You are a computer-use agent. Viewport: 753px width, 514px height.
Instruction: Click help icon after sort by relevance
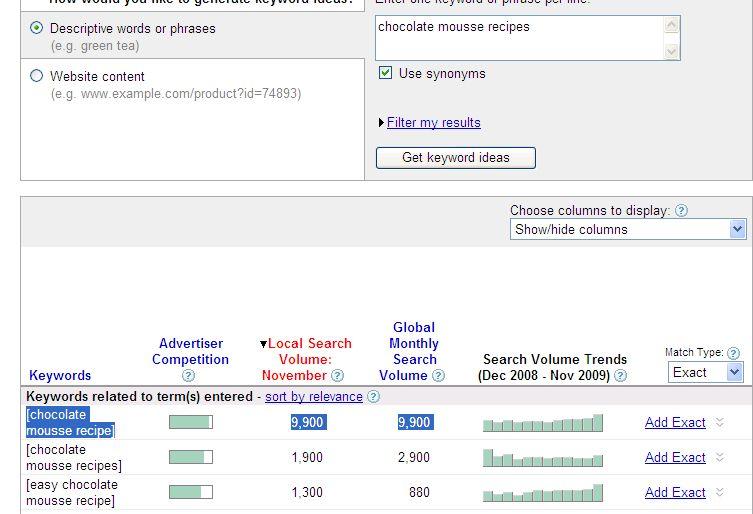coord(373,397)
